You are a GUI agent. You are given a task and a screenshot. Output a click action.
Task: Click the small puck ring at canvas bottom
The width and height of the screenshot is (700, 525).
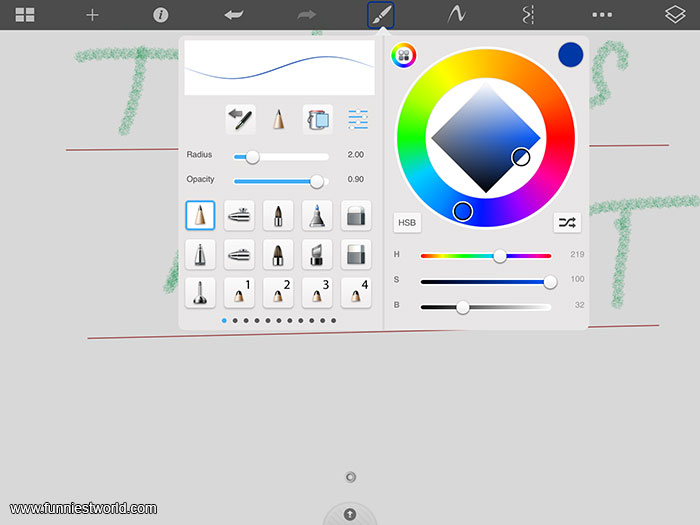coord(350,477)
